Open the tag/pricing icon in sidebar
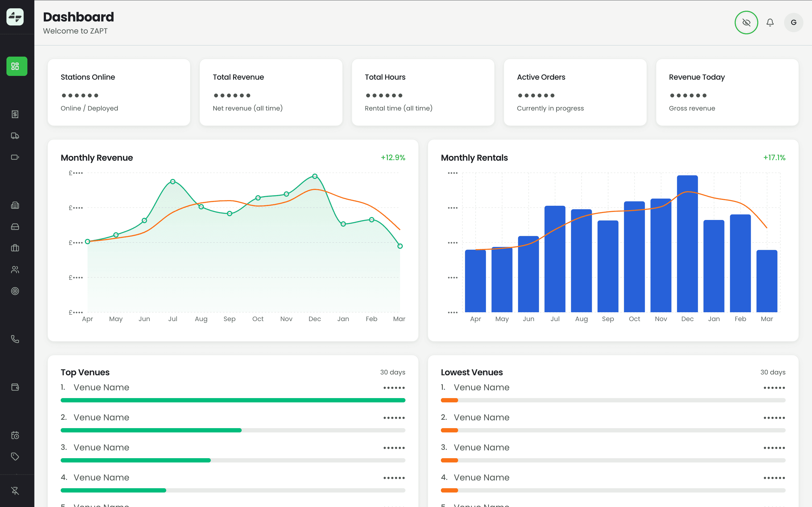 [x=15, y=456]
